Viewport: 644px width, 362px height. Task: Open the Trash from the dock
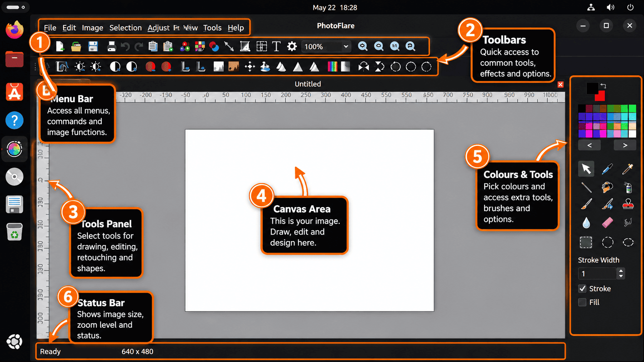[x=14, y=231]
